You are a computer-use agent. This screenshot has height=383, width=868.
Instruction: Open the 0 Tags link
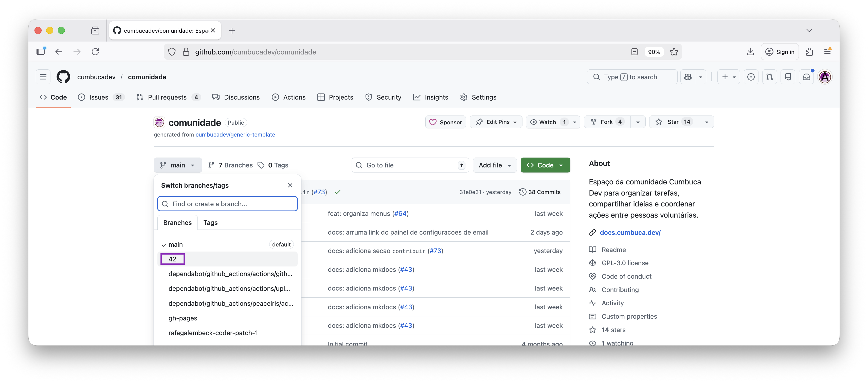[x=273, y=165]
